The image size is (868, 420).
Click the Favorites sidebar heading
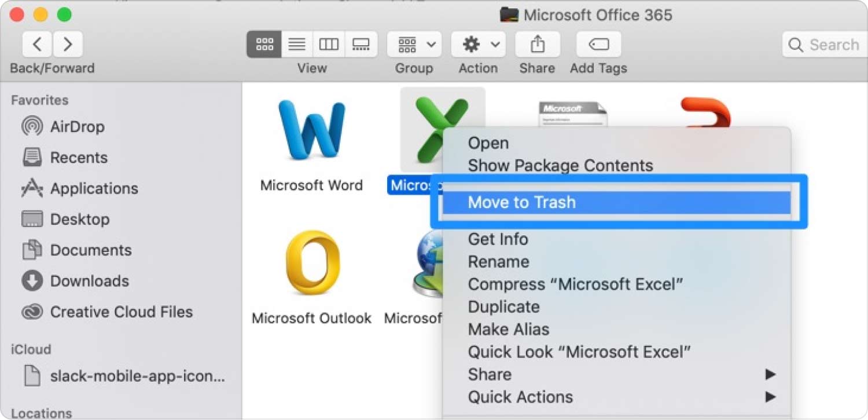coord(39,100)
